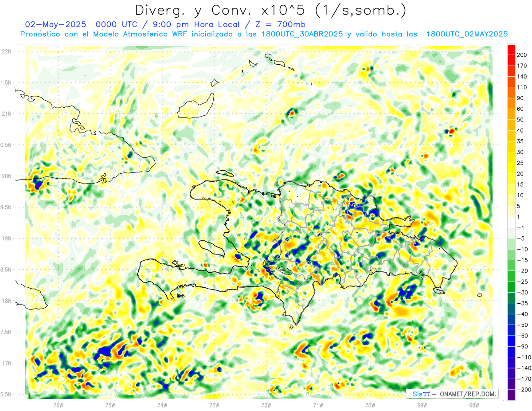Click the positive colorbar value '25'
This screenshot has width=532, height=411.
[520, 163]
